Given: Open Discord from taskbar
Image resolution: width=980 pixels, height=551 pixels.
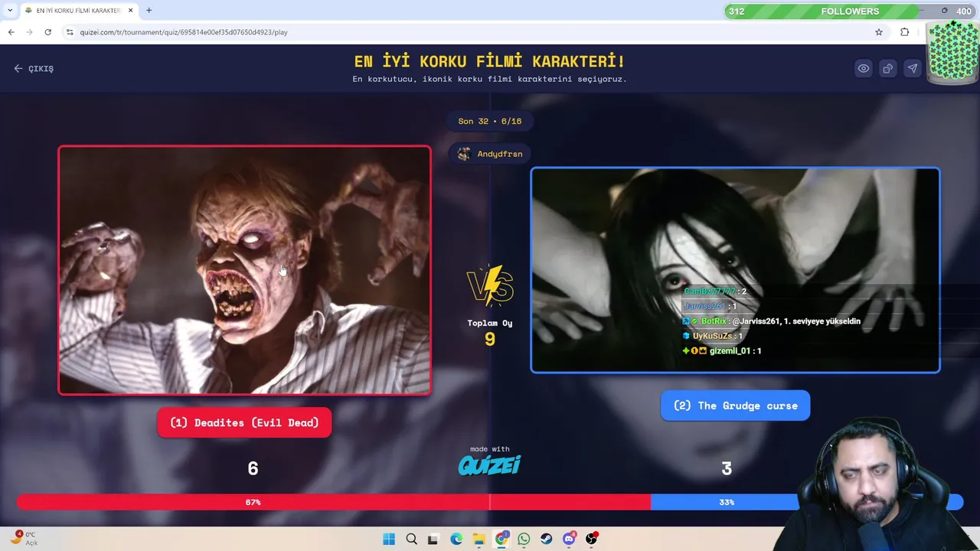Looking at the screenshot, I should click(x=569, y=539).
